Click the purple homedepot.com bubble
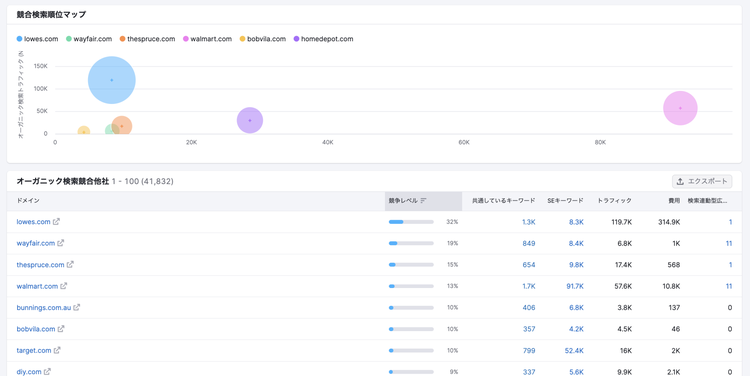The height and width of the screenshot is (376, 750). point(250,120)
